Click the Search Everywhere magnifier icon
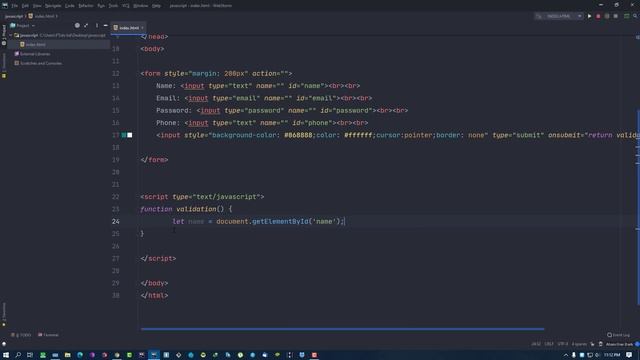Viewport: 640px width, 360px height. pos(635,16)
